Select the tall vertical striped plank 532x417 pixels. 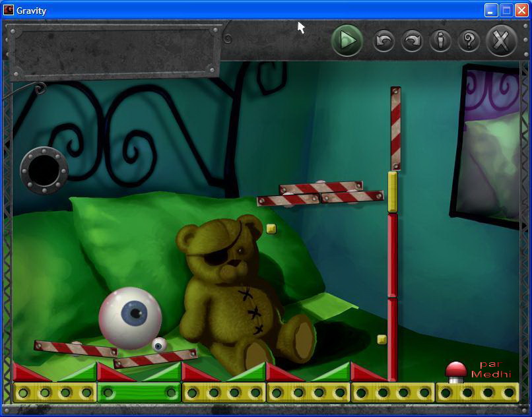click(x=395, y=128)
